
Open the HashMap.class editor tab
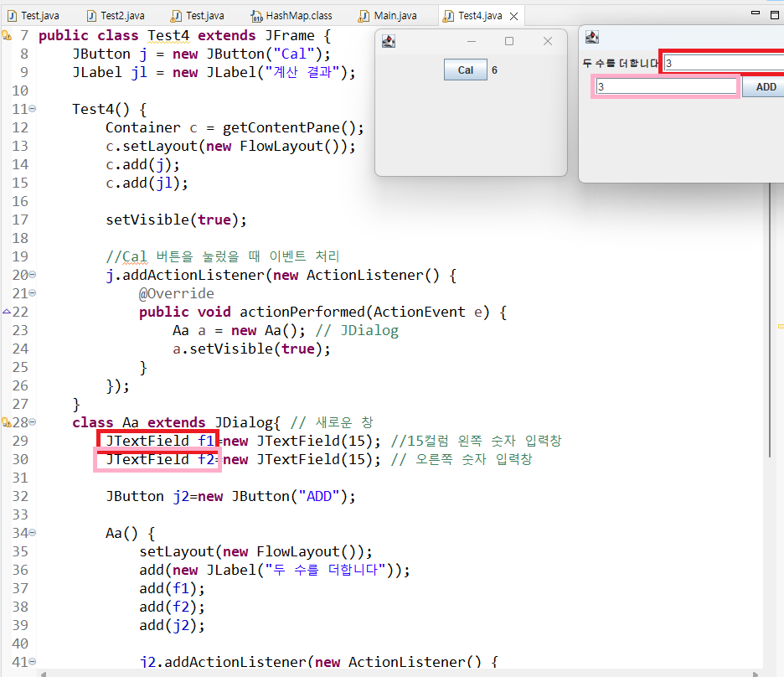click(x=291, y=16)
